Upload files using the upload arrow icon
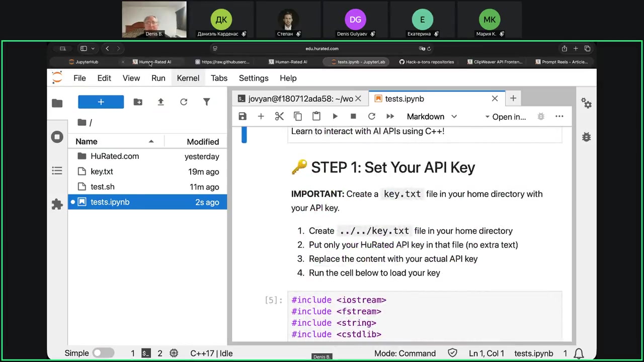Screen dimensions: 644x362 coord(160,102)
